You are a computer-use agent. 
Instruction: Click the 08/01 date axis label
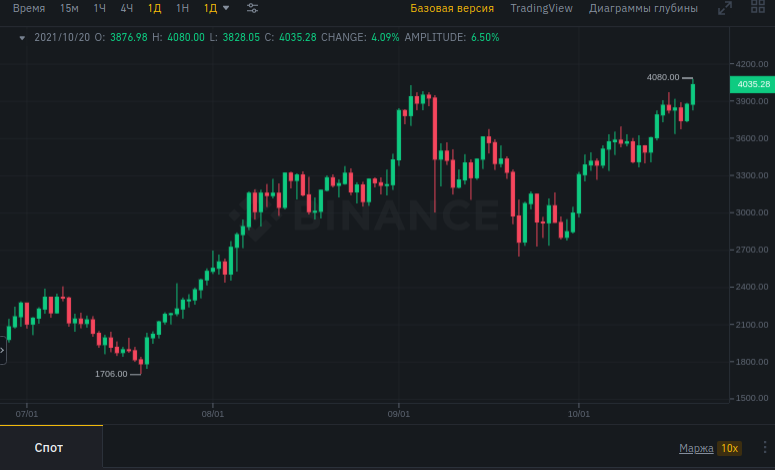[213, 414]
